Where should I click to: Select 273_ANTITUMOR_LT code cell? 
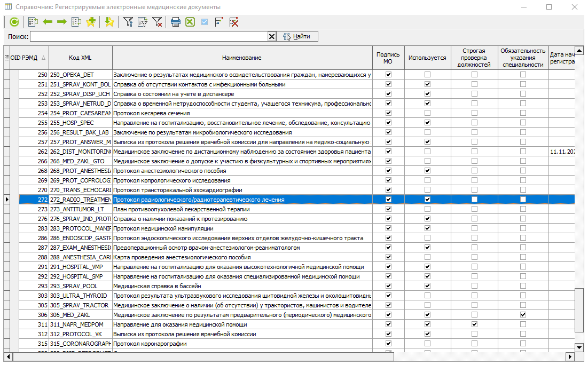80,209
